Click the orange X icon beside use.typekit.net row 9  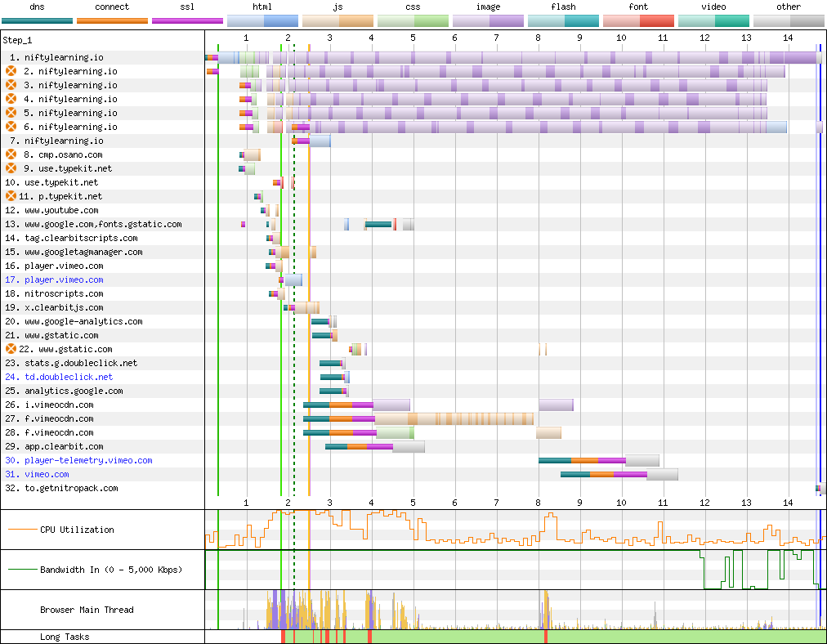(11, 168)
